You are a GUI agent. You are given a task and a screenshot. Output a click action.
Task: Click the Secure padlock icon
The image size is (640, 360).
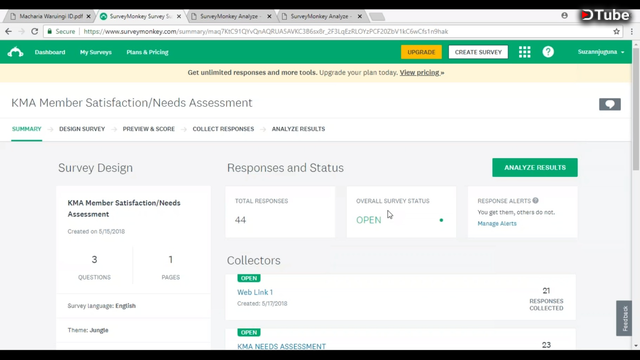(49, 31)
